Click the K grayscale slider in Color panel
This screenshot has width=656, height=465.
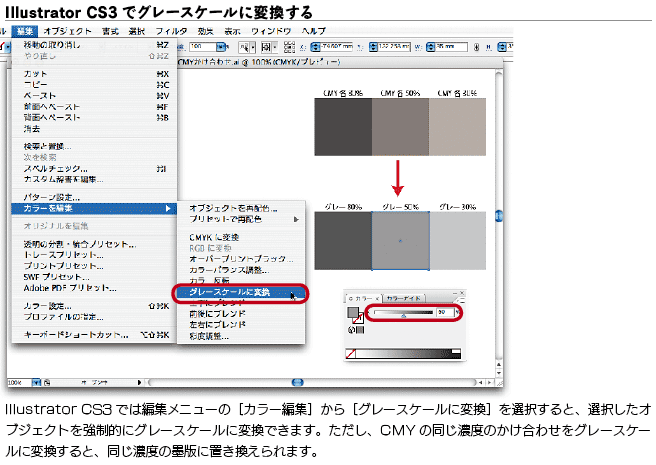[x=403, y=313]
